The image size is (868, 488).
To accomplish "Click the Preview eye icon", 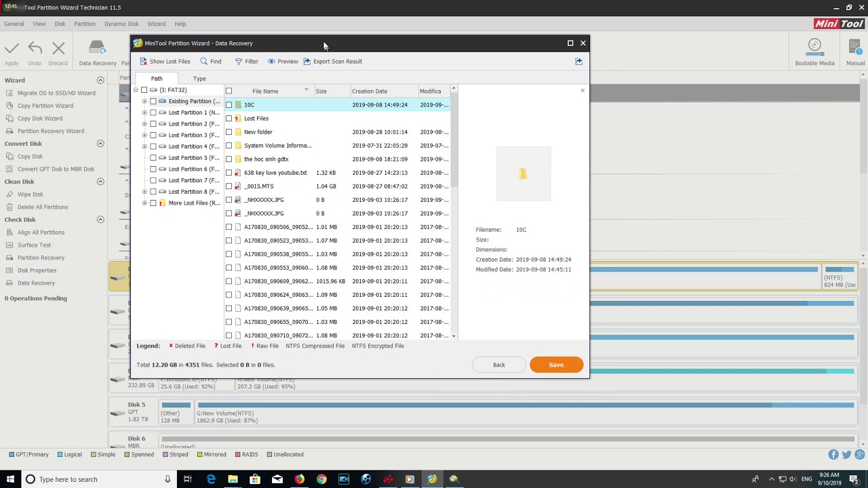I will (x=271, y=61).
